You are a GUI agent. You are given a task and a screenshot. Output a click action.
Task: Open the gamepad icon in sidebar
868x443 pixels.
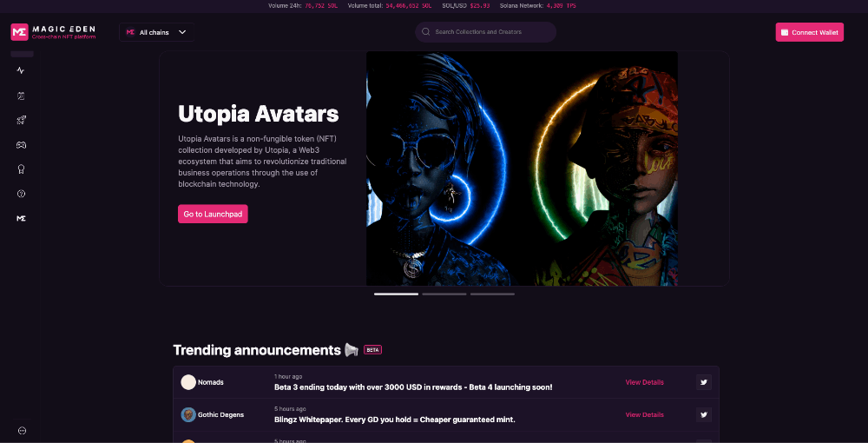coord(21,145)
